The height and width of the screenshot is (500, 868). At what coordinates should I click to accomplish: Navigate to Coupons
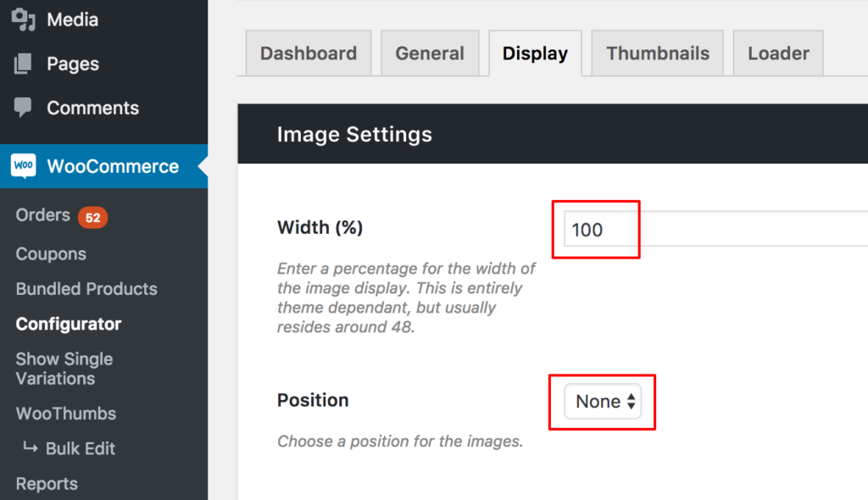coord(51,253)
